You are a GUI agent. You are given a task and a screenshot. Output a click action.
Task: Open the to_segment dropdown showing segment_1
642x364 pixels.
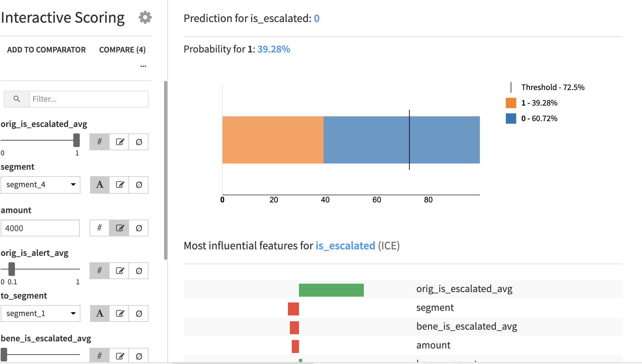(x=40, y=313)
